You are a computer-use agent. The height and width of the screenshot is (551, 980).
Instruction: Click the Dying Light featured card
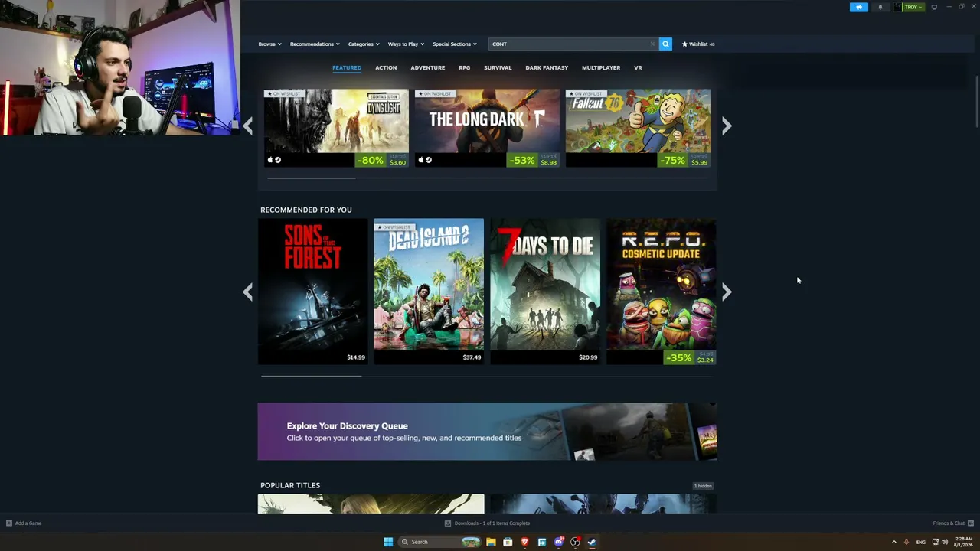[x=336, y=129]
